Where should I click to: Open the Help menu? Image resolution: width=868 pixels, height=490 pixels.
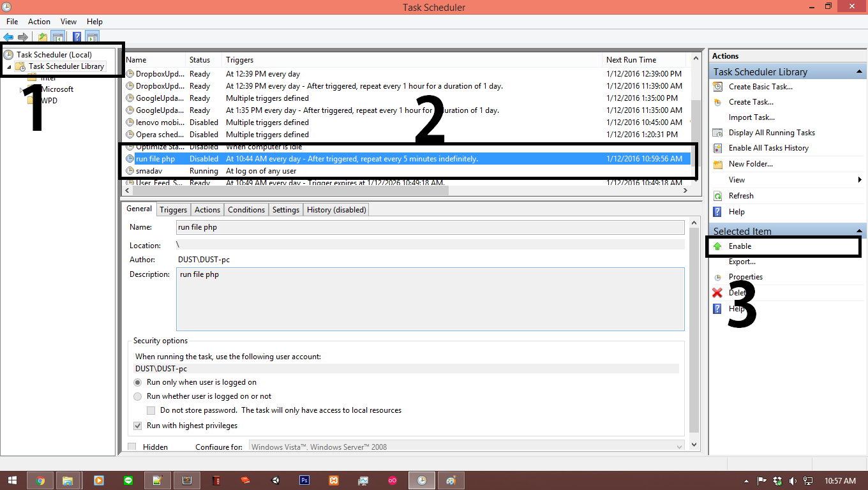click(x=94, y=22)
